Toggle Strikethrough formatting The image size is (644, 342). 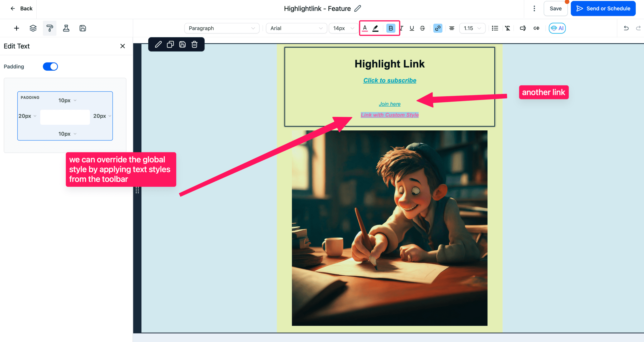click(422, 28)
